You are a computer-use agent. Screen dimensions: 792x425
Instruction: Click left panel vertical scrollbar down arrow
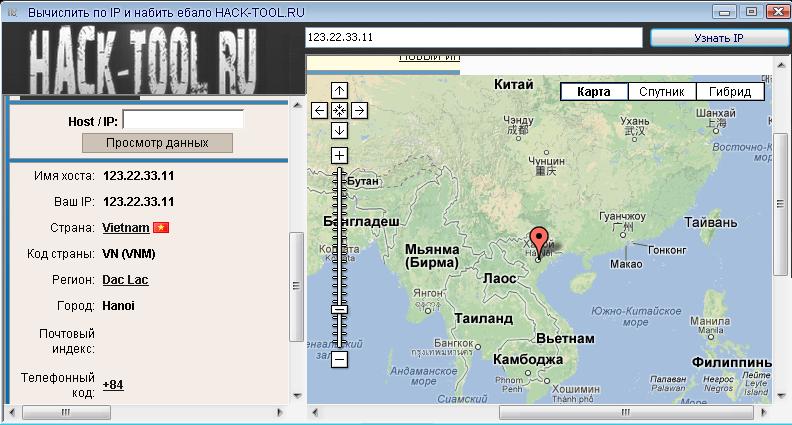point(297,396)
